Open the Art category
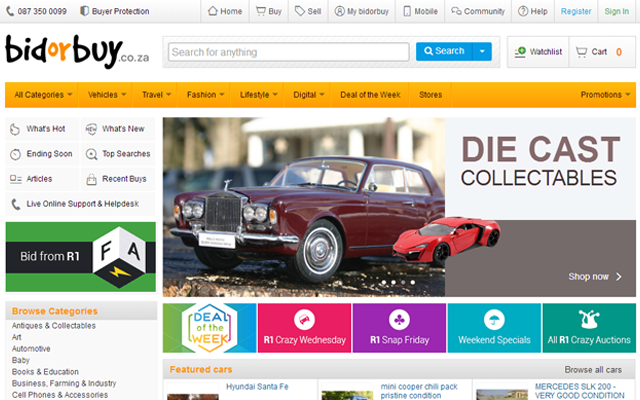The image size is (640, 400). (16, 337)
